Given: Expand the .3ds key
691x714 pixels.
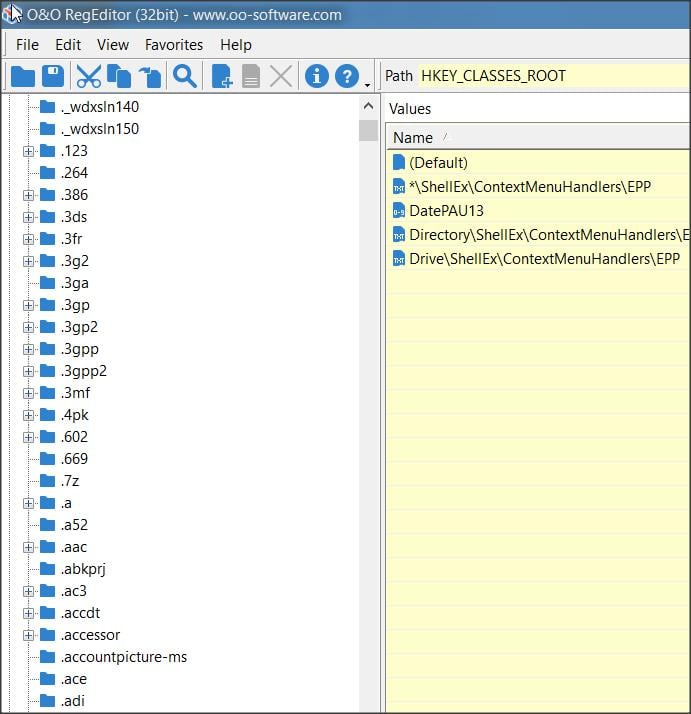Looking at the screenshot, I should pos(28,217).
